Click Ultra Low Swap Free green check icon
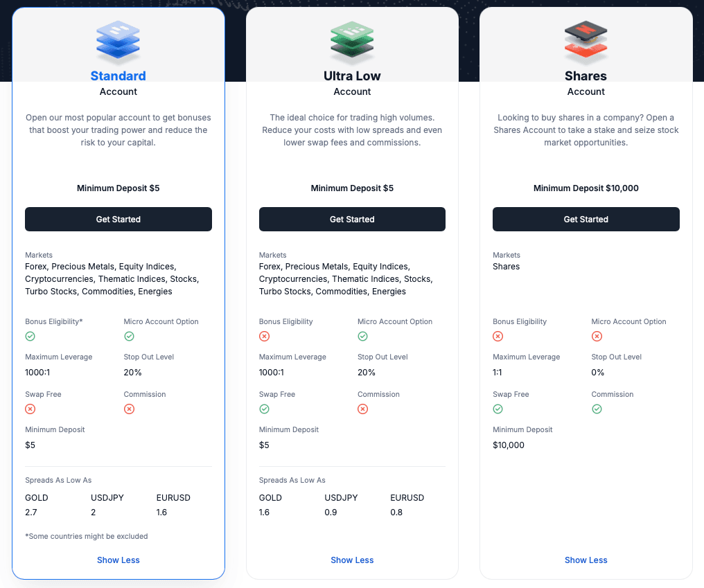 264,409
